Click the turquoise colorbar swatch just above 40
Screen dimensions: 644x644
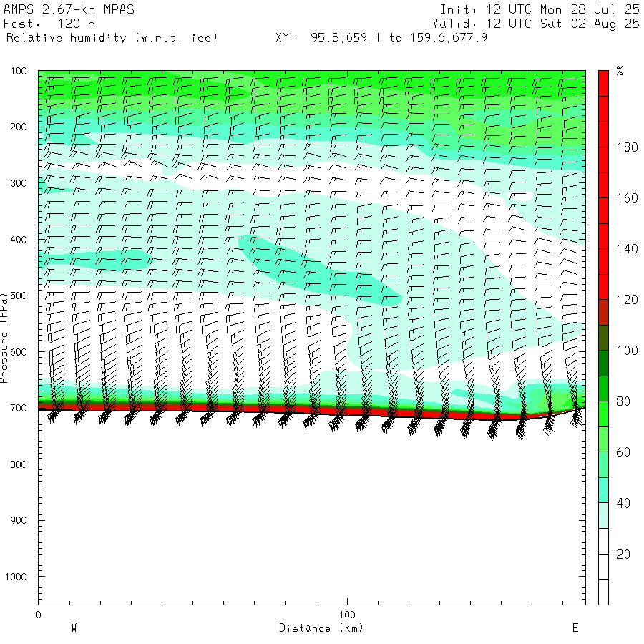(x=603, y=490)
